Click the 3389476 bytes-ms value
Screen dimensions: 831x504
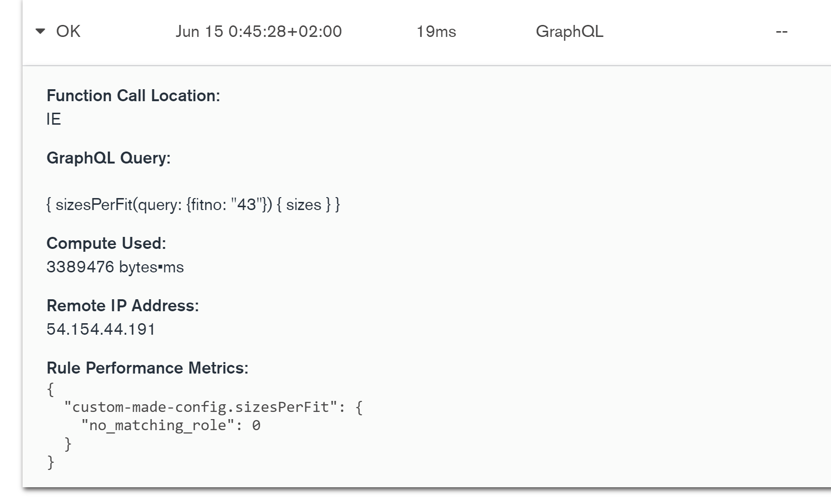click(115, 267)
